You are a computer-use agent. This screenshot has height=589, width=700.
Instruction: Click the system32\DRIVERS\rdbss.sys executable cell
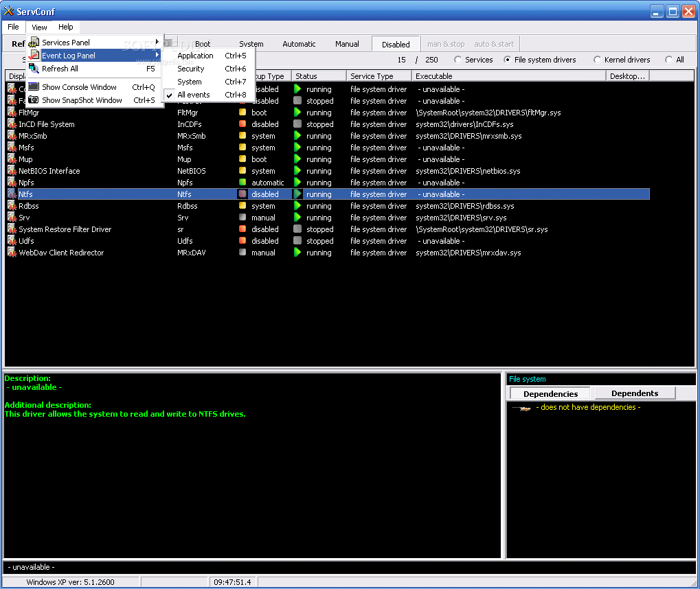pyautogui.click(x=465, y=206)
